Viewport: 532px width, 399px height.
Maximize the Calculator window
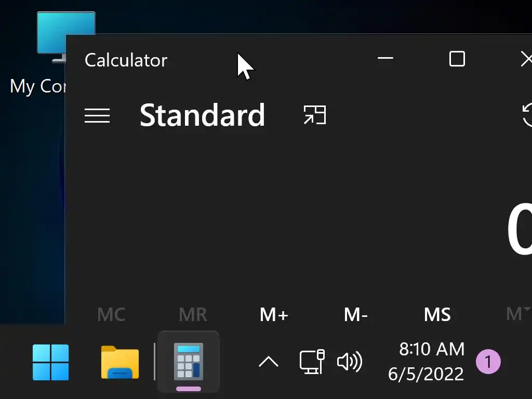457,59
